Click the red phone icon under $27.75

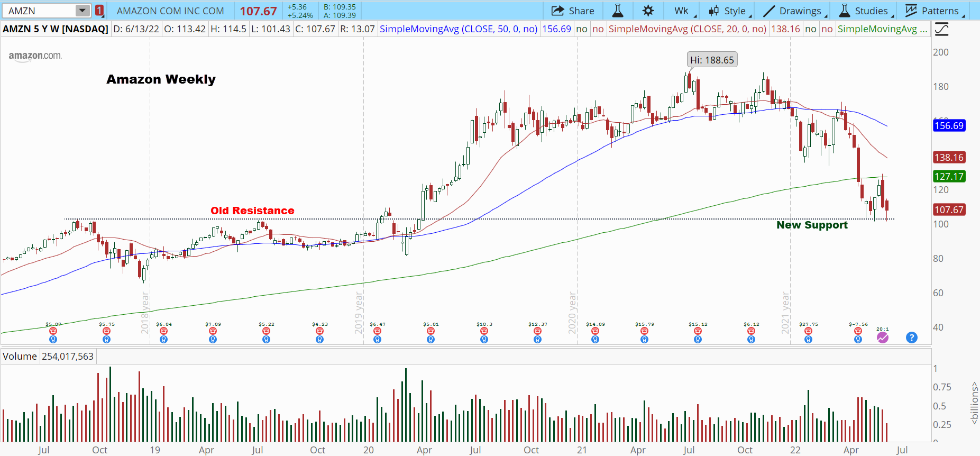point(808,331)
